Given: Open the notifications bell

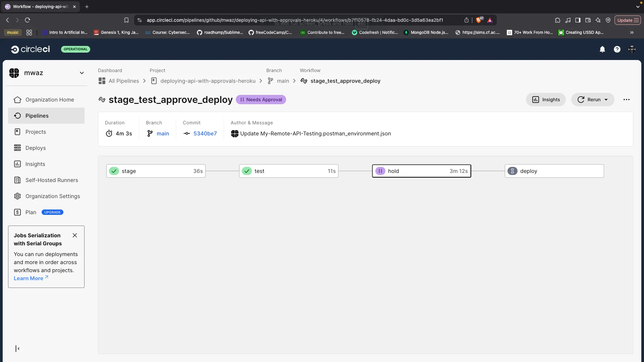Looking at the screenshot, I should point(602,49).
